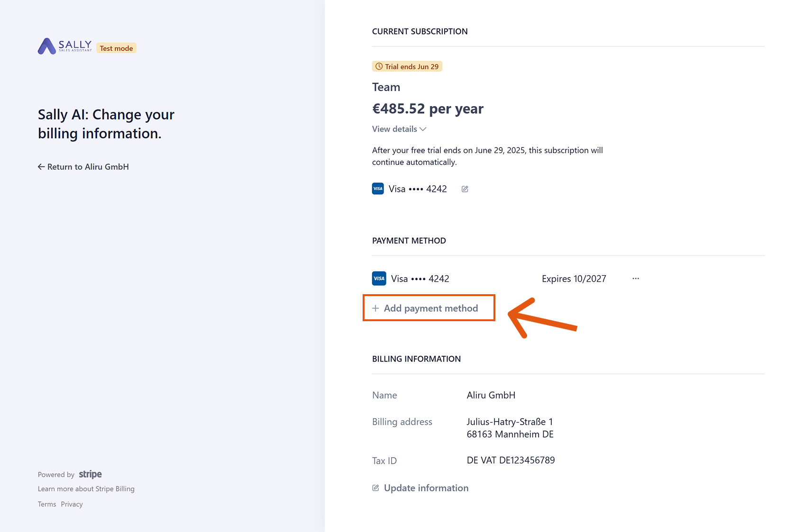Viewport: 812px width, 532px height.
Task: Open the Terms link
Action: [x=47, y=504]
